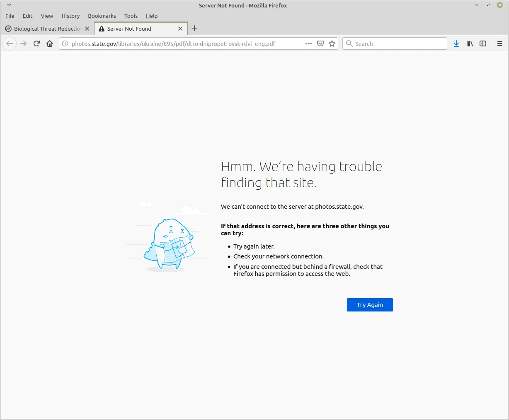Viewport: 509px width, 420px height.
Task: Minimize the Firefox window
Action: 477,5
